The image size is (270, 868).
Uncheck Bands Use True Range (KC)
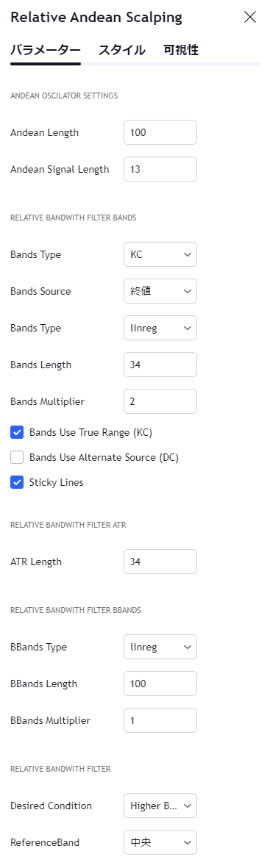(17, 432)
